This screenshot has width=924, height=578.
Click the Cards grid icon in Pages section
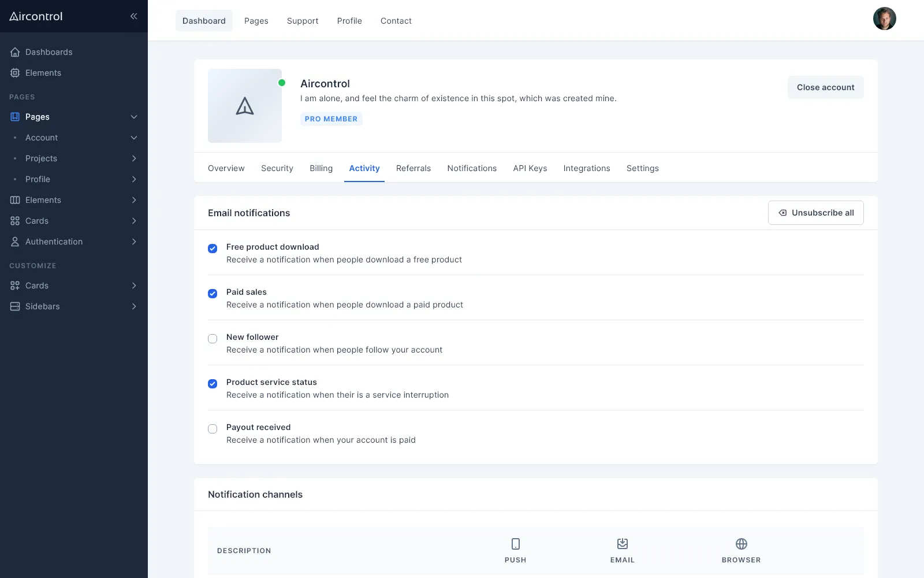[x=15, y=221]
